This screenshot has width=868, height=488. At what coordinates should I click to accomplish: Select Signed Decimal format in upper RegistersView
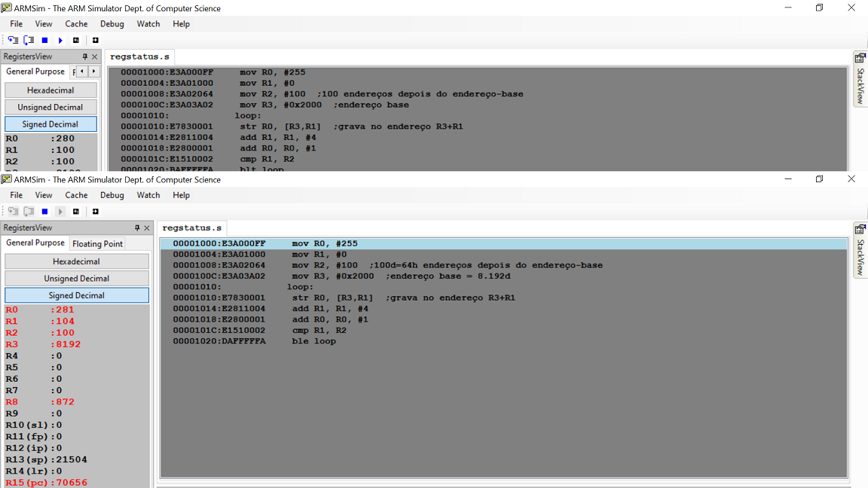50,124
